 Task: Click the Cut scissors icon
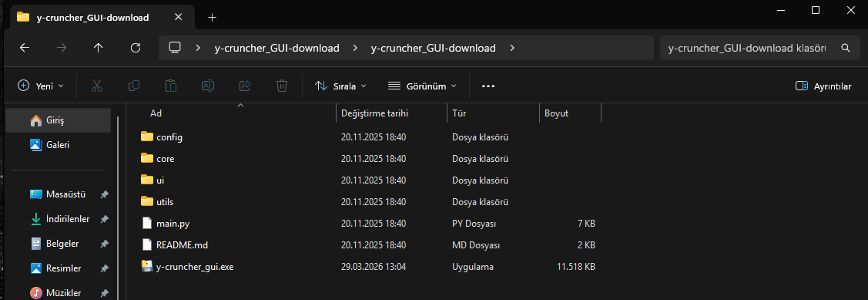point(97,86)
